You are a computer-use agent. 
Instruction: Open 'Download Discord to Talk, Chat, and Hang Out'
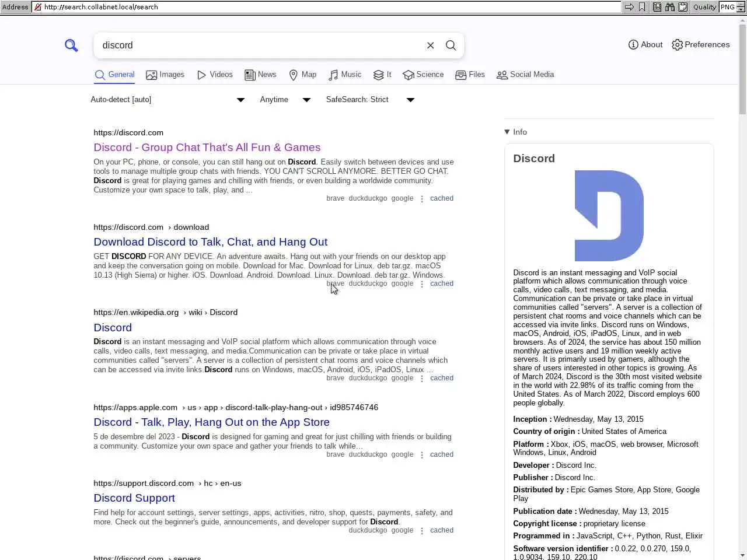point(211,242)
